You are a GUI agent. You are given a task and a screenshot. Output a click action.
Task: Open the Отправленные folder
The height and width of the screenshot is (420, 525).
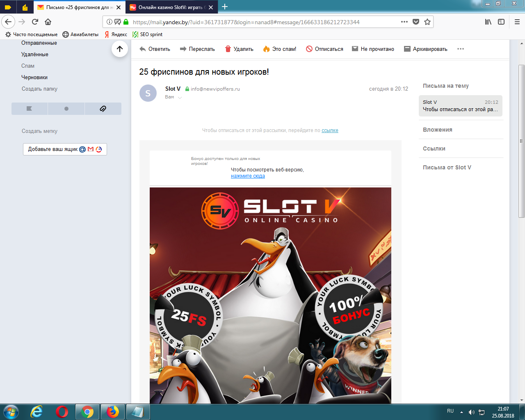[x=39, y=43]
